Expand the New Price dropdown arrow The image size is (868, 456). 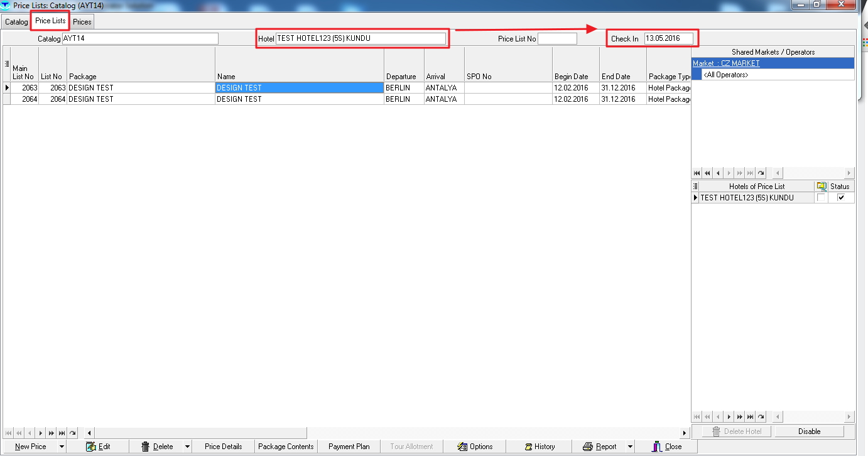62,447
